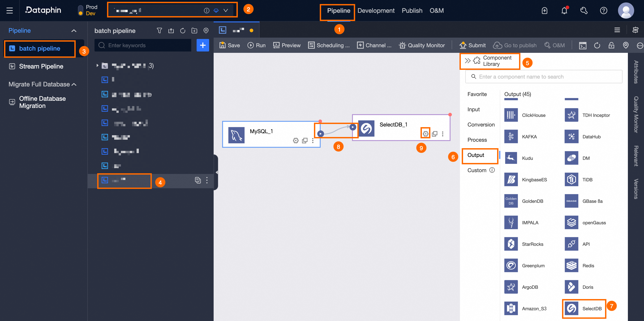Open Stream Pipeline in sidebar

pos(41,66)
